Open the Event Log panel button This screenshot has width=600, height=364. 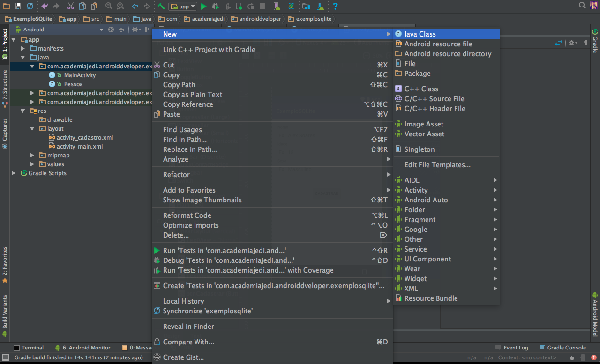click(x=512, y=348)
